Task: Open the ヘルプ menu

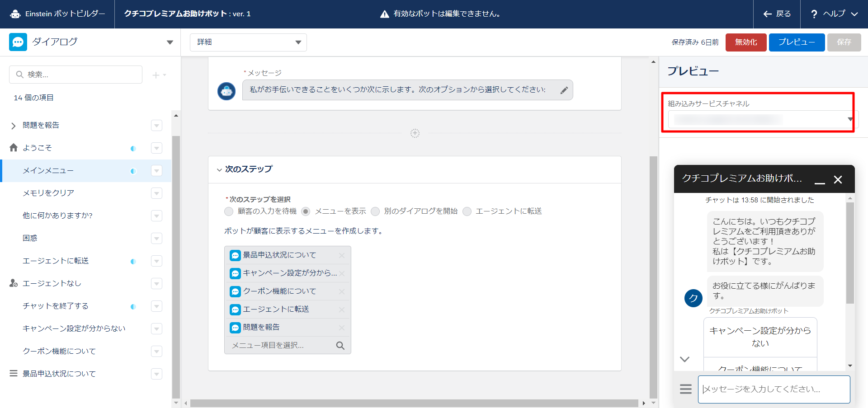Action: 834,14
